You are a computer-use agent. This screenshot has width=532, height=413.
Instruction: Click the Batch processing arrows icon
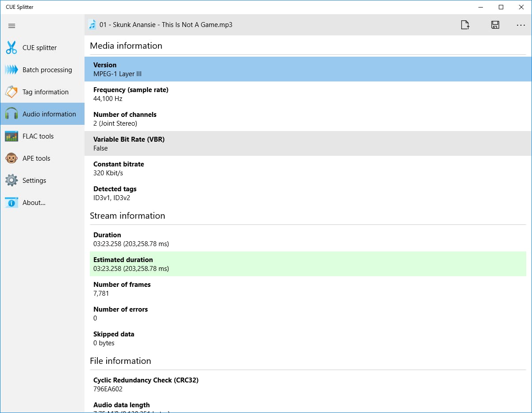pyautogui.click(x=12, y=70)
